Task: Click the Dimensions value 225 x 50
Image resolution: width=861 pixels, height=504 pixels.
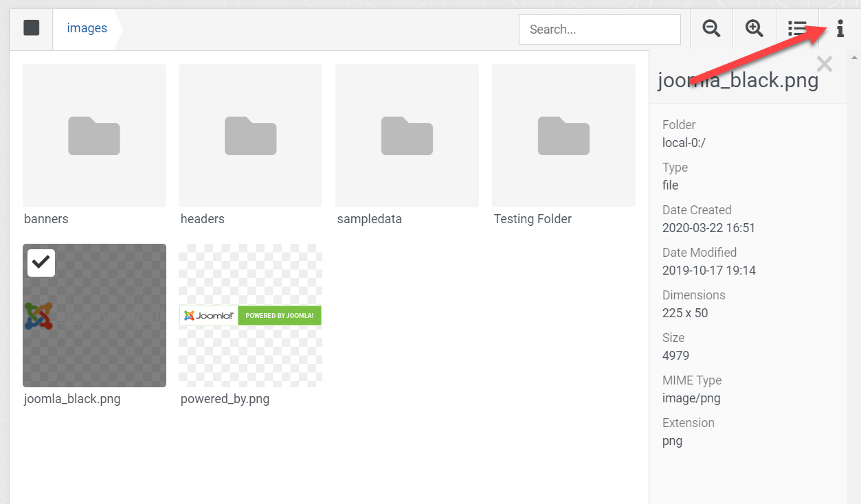Action: tap(685, 313)
